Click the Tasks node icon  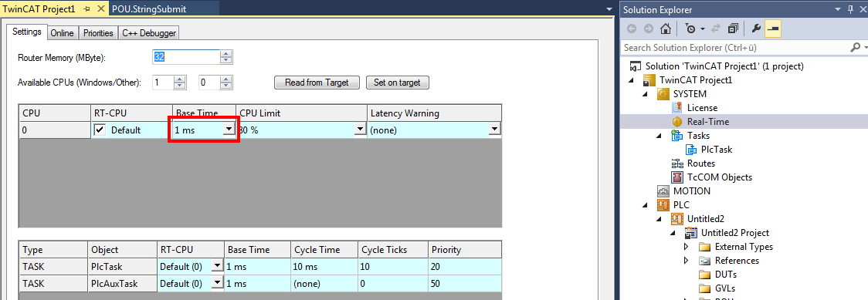tap(676, 136)
